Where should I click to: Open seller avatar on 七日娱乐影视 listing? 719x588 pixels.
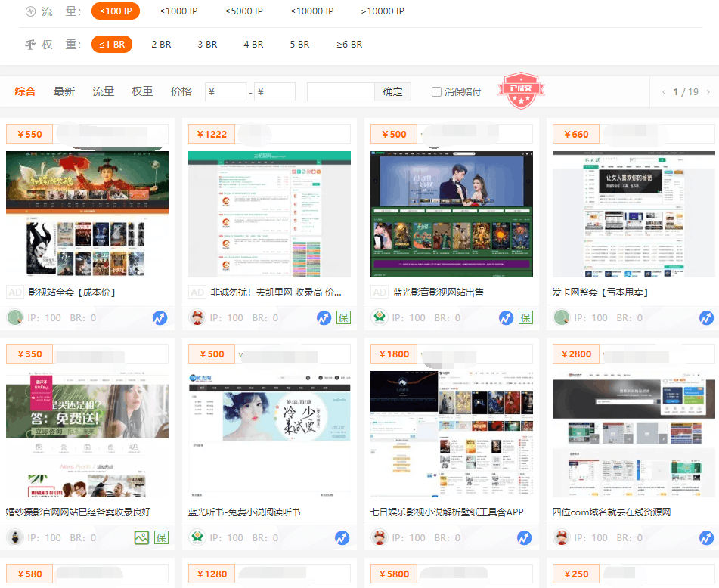pyautogui.click(x=380, y=537)
